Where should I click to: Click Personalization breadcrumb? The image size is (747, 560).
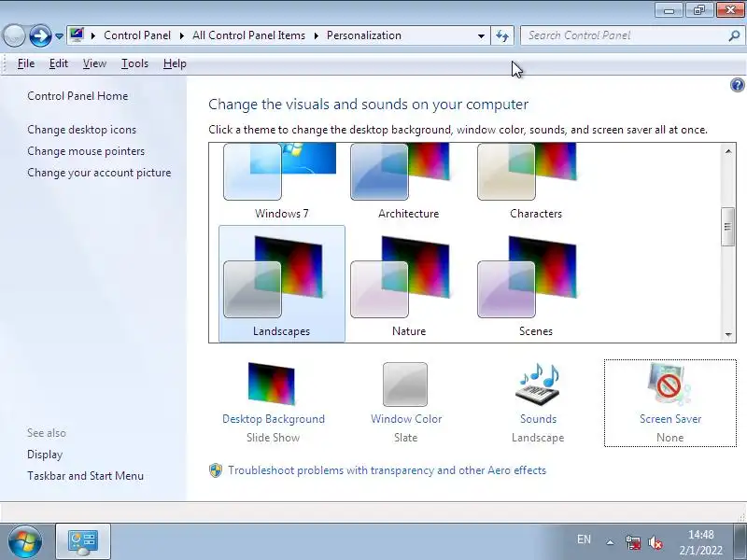coord(364,35)
